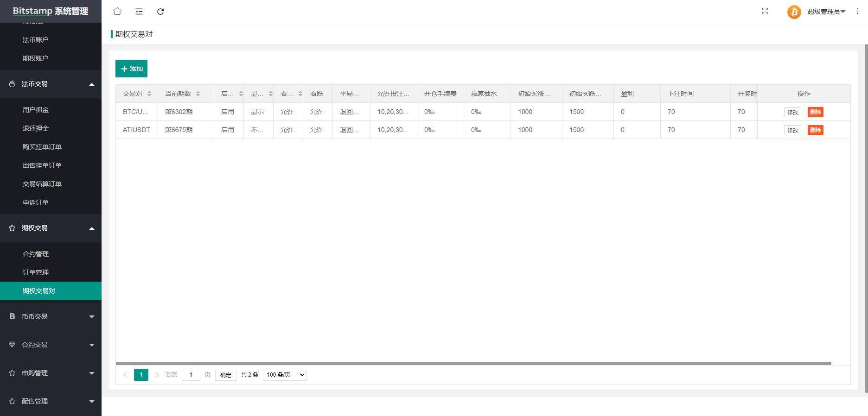Open 合约管理 in the sidebar

click(x=36, y=254)
